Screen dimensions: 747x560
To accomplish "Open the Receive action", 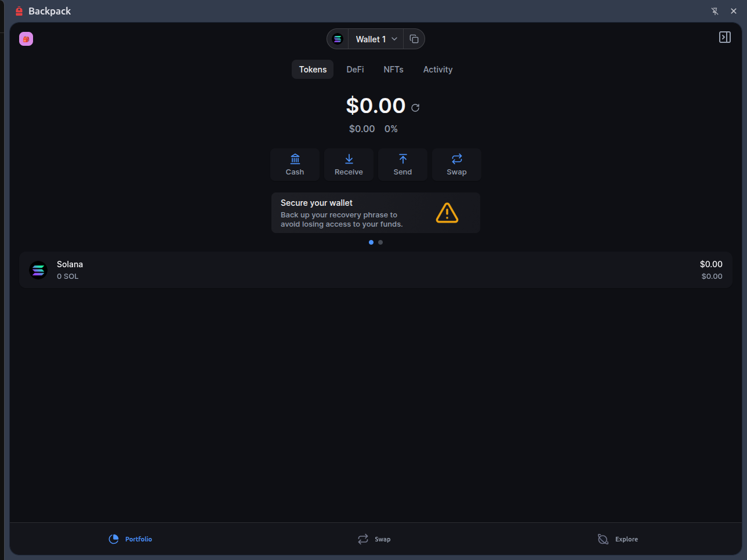I will [x=349, y=165].
